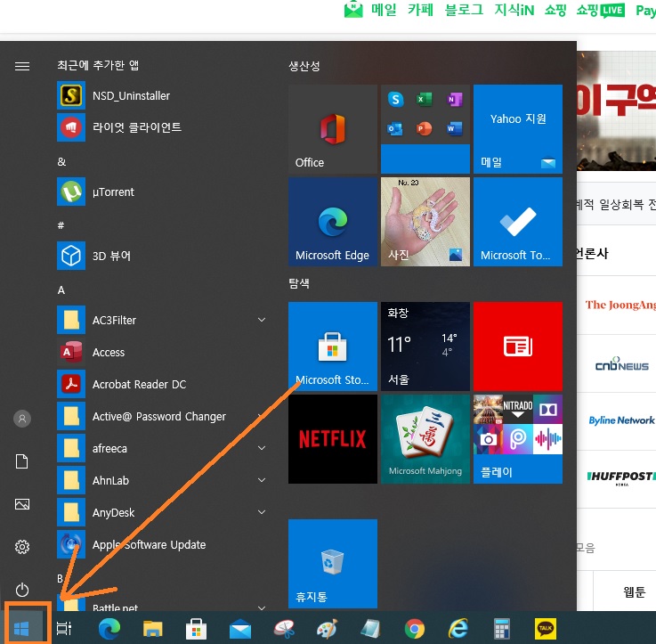Open Settings gear in the Start sidebar
656x644 pixels.
[22, 547]
